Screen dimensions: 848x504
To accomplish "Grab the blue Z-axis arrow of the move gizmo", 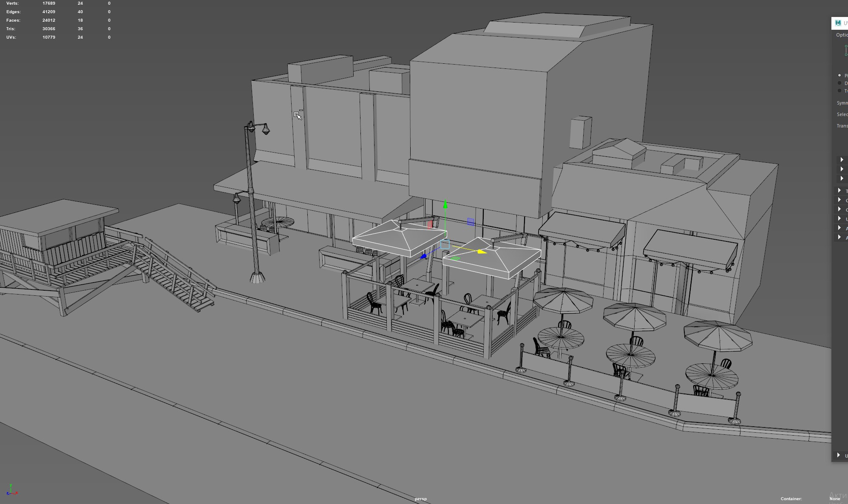I will [x=423, y=256].
